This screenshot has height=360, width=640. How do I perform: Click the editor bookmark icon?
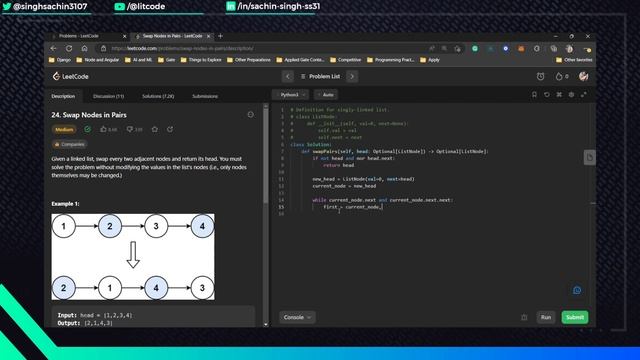pyautogui.click(x=534, y=95)
